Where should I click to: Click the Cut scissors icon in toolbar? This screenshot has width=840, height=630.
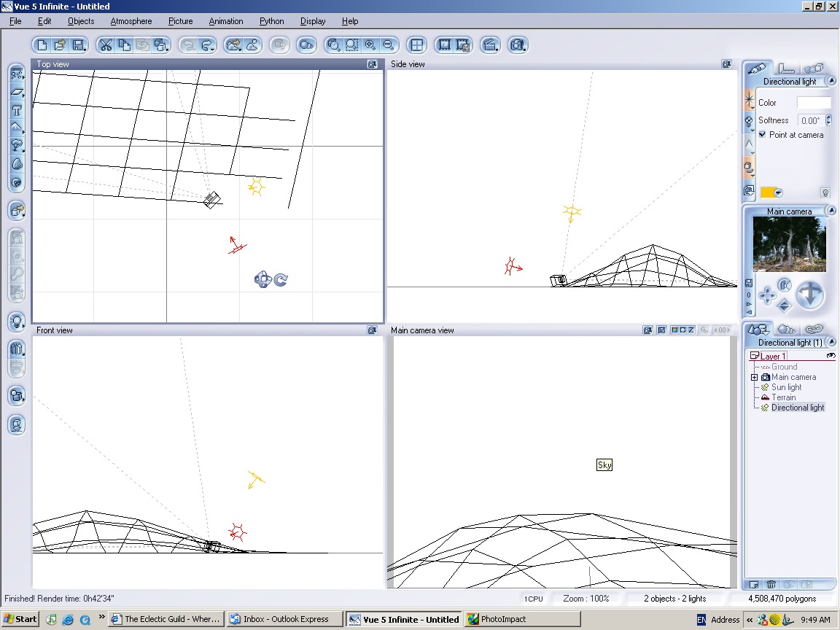(106, 45)
